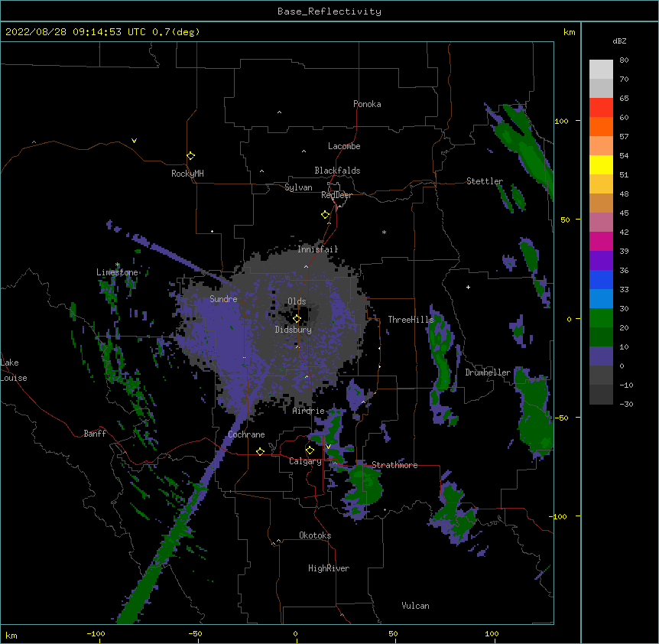
Task: Click the light blue 30 dBZ legend swatch
Action: coord(601,298)
